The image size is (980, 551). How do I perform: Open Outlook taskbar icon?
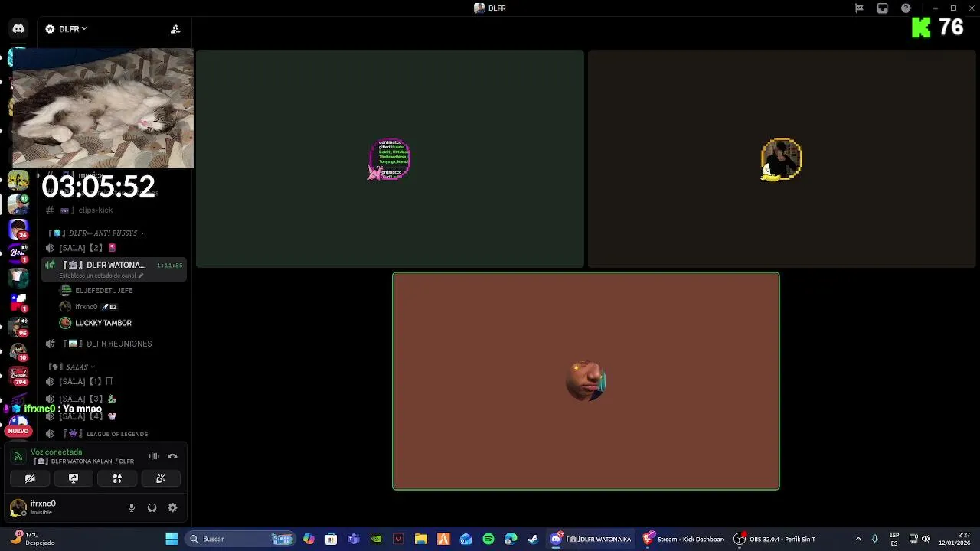(x=465, y=539)
